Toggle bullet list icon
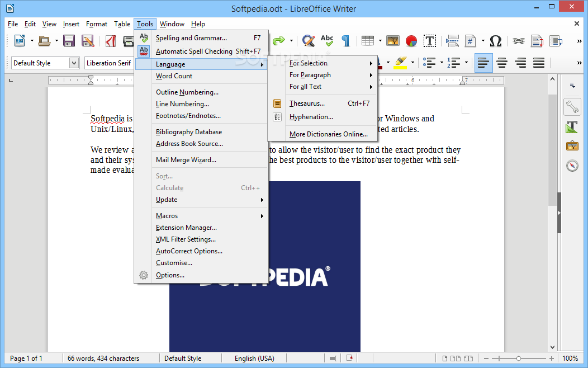The height and width of the screenshot is (368, 588). (x=429, y=62)
